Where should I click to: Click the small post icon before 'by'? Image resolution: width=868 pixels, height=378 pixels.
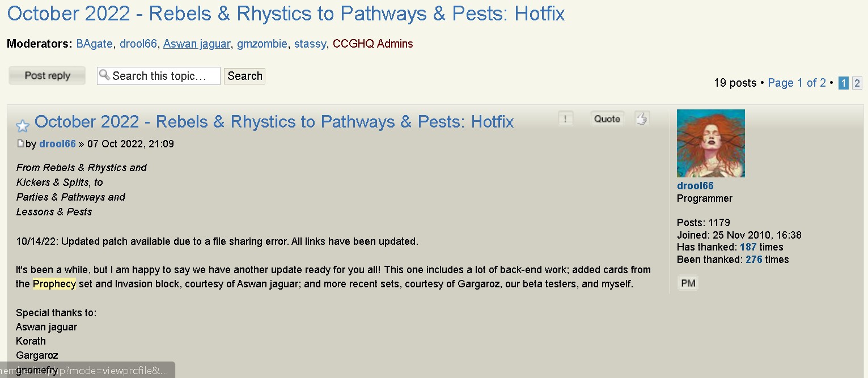[20, 143]
